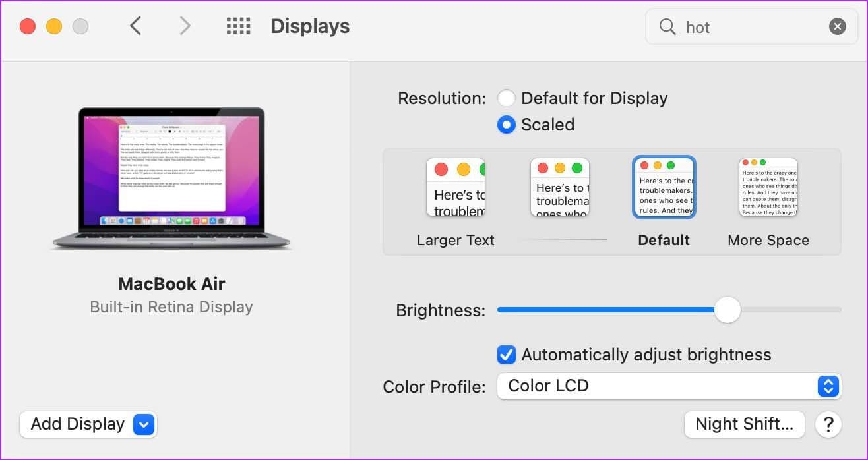Clear the search field text

[x=837, y=26]
